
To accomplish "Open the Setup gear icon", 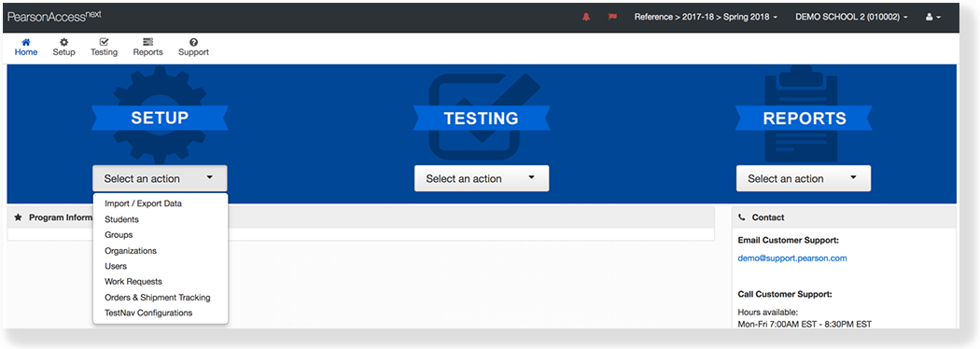I will tap(63, 42).
